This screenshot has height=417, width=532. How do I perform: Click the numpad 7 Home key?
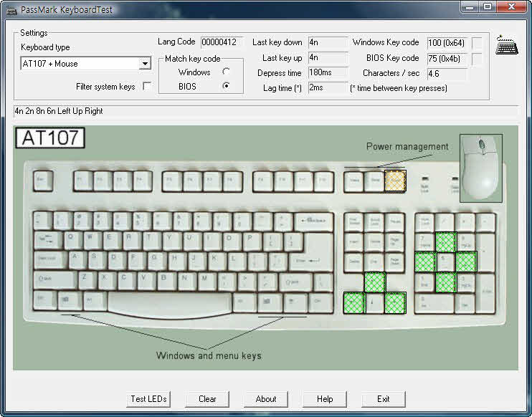coord(425,242)
